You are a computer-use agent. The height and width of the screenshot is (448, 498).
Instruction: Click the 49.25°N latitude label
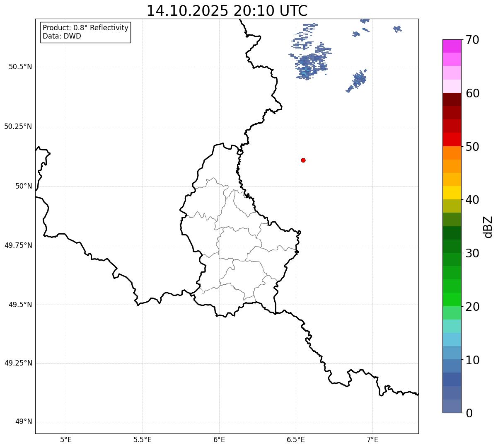[x=18, y=363]
